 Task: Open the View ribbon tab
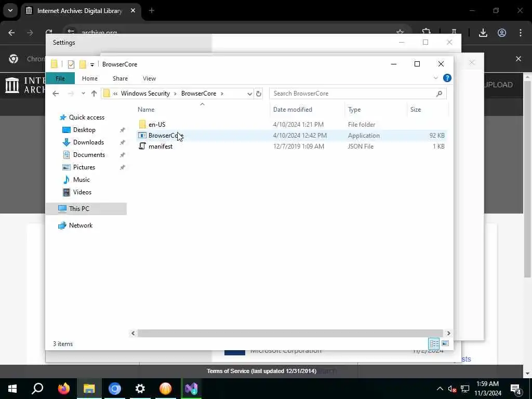pos(149,78)
